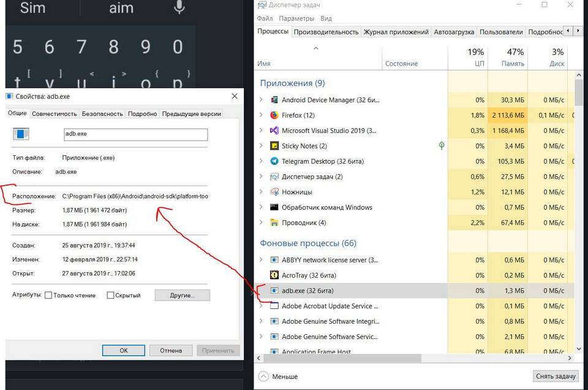The height and width of the screenshot is (390, 588).
Task: Click the file name field containing adb.exe
Action: point(136,134)
